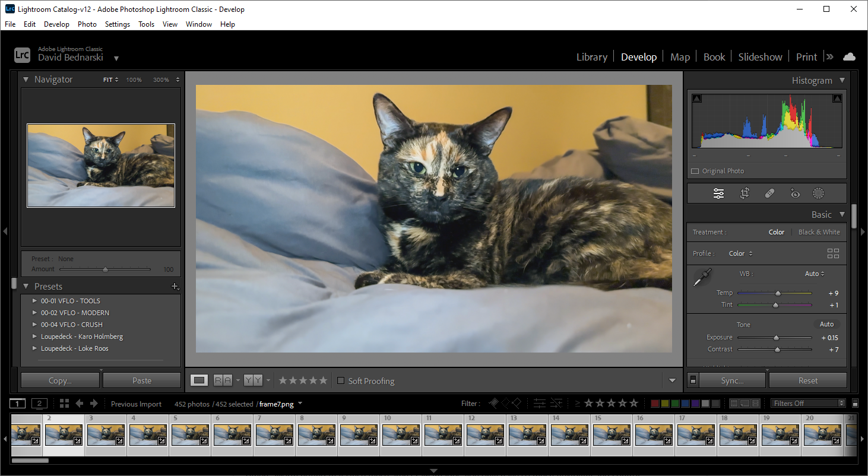This screenshot has width=868, height=476.
Task: Click the Exposure slider handle
Action: [776, 338]
